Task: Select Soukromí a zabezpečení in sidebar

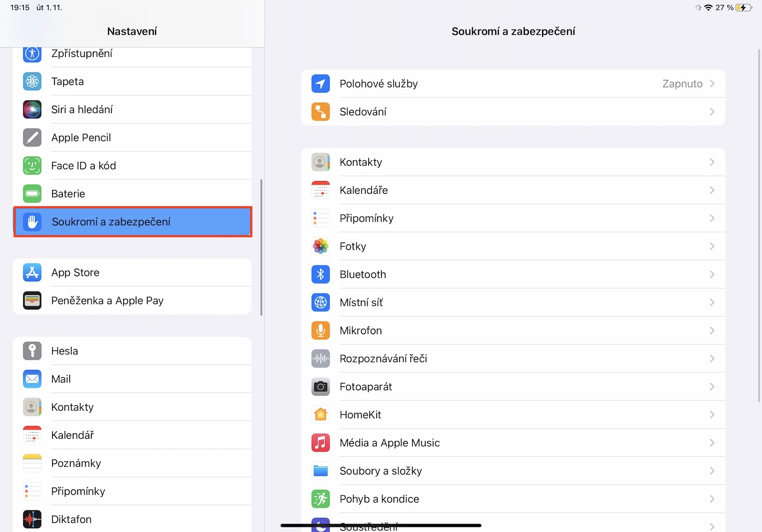Action: [133, 222]
